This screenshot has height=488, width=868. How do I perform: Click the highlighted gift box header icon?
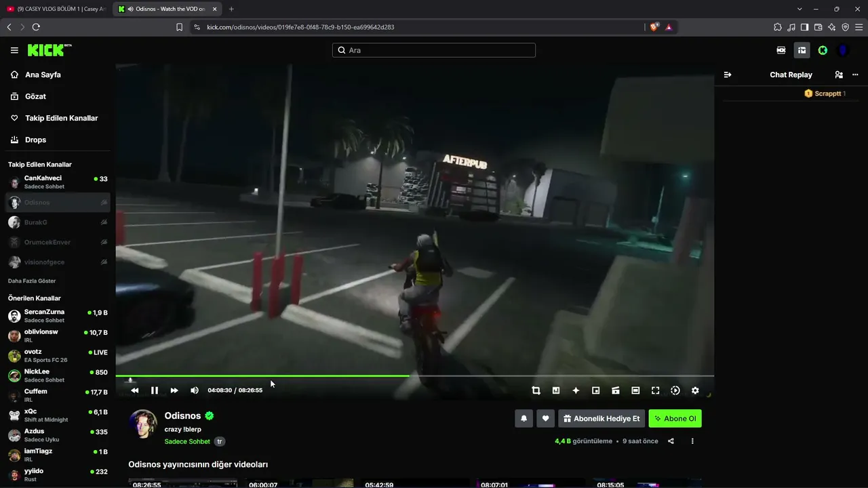[x=802, y=50]
